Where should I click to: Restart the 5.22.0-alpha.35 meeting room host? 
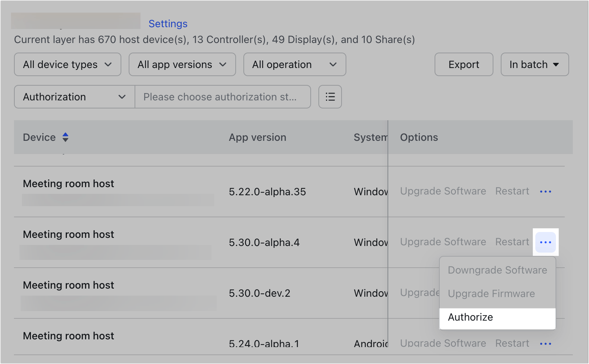click(512, 191)
